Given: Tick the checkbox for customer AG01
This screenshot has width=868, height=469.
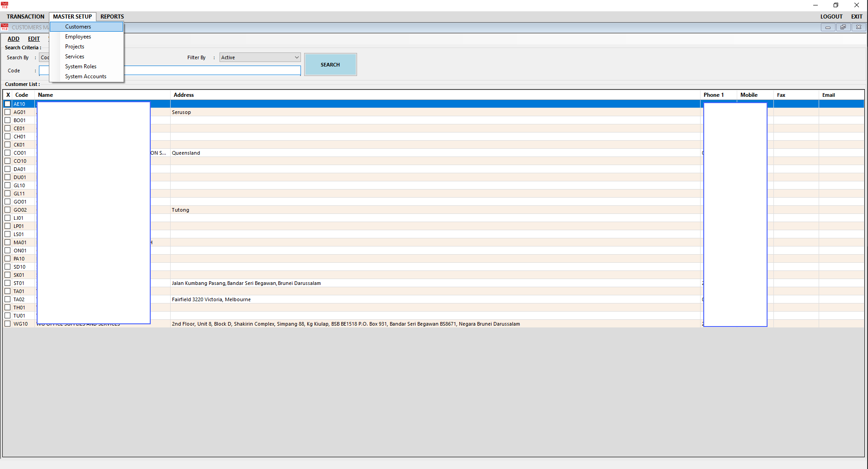Looking at the screenshot, I should coord(8,112).
